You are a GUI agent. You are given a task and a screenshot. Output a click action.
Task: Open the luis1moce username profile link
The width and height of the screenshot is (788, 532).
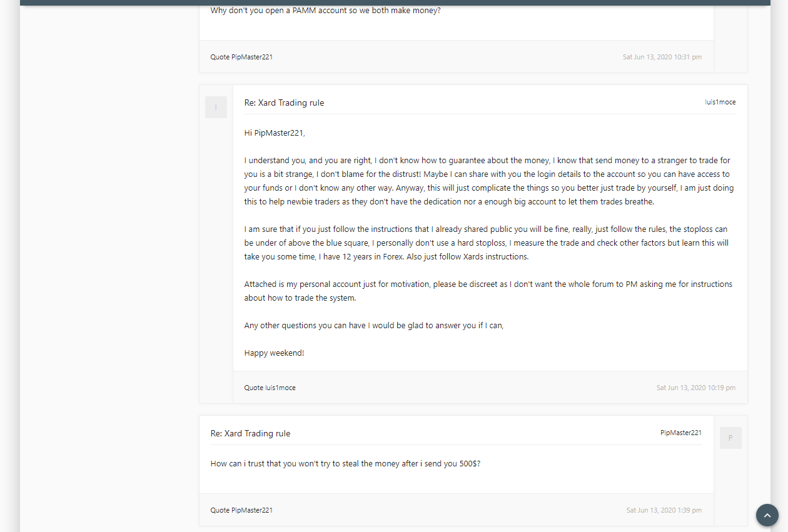(x=720, y=102)
